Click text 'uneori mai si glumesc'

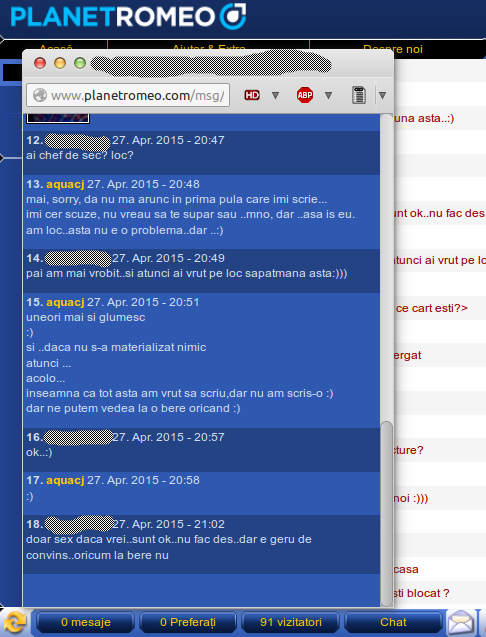click(85, 317)
